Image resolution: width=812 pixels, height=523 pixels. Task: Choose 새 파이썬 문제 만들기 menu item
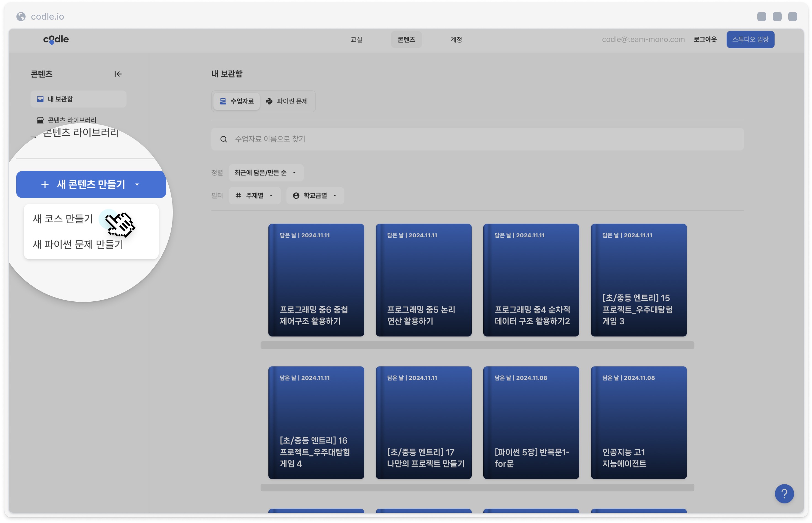click(x=78, y=244)
